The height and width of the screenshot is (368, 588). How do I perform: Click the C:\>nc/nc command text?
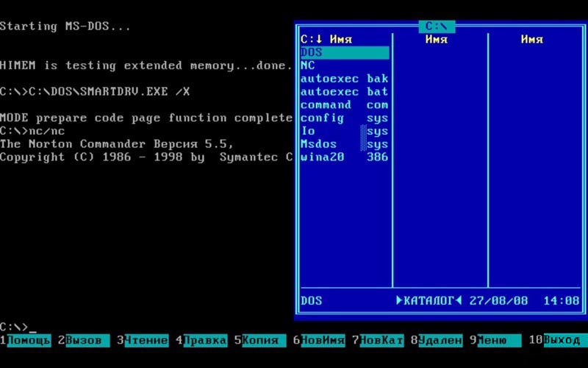[x=32, y=131]
